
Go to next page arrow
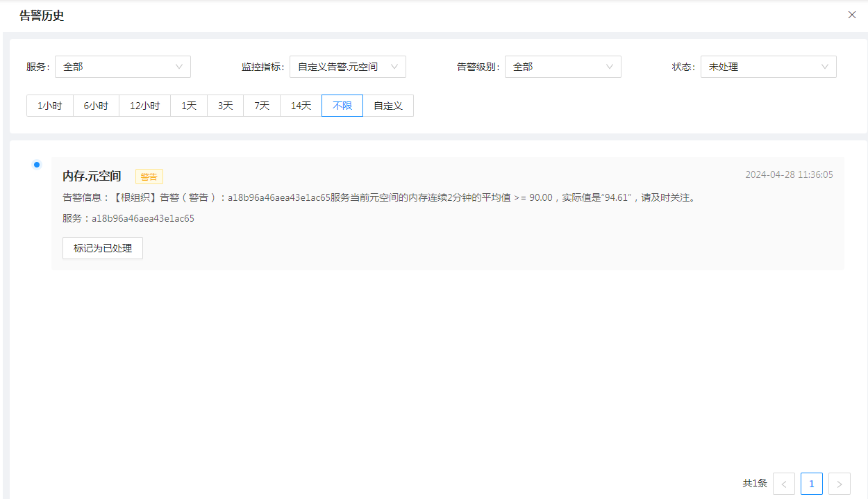[840, 484]
